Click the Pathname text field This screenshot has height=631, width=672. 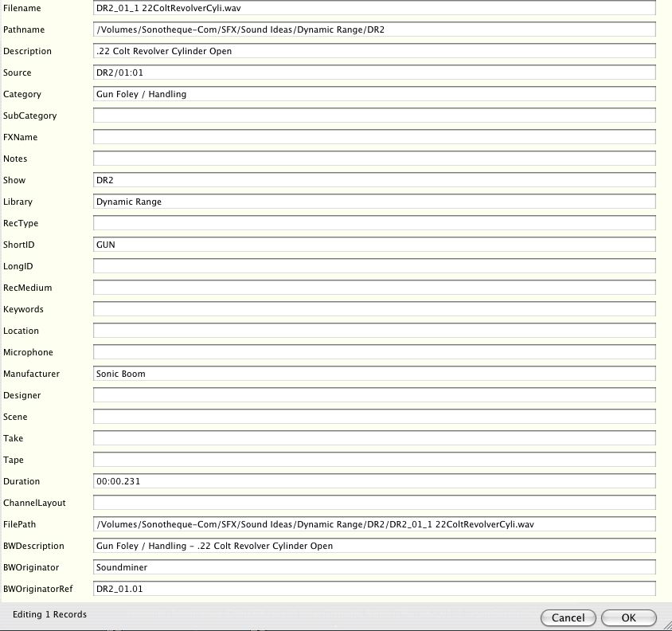(374, 29)
